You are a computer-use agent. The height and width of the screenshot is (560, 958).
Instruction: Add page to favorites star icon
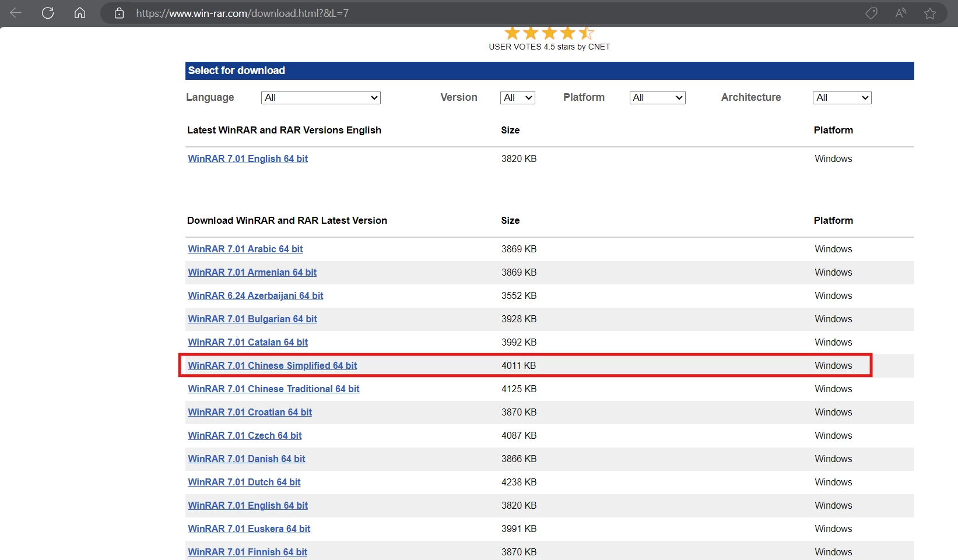(930, 13)
